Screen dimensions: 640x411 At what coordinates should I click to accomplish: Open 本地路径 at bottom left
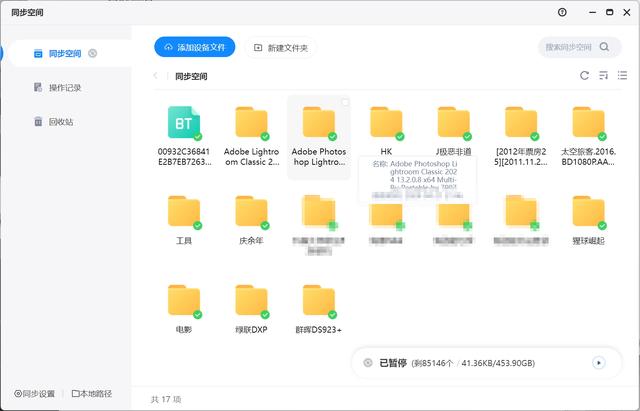pos(92,393)
